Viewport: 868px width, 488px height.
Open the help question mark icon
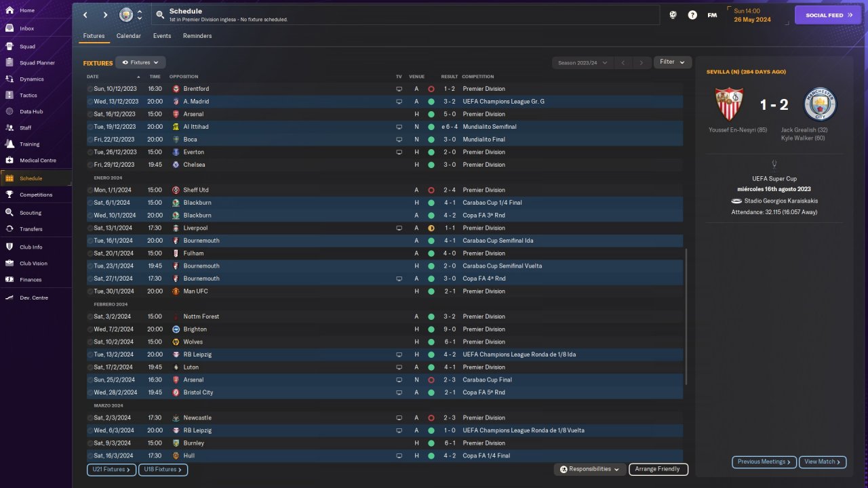pyautogui.click(x=692, y=15)
